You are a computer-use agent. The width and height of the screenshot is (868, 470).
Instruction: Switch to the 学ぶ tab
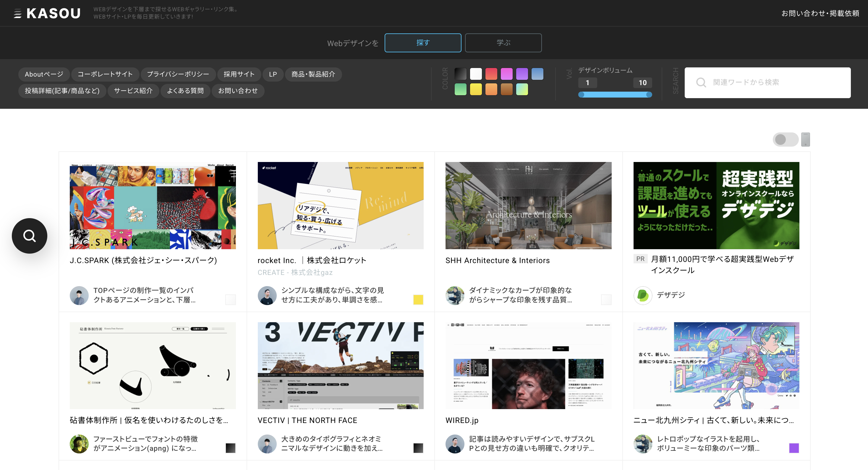pyautogui.click(x=503, y=43)
